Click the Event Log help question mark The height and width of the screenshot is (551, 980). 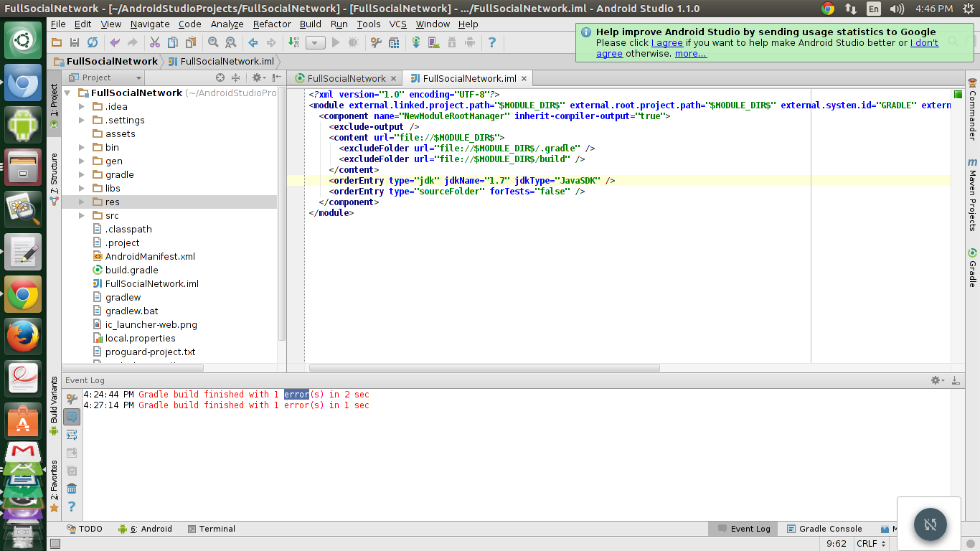point(72,507)
